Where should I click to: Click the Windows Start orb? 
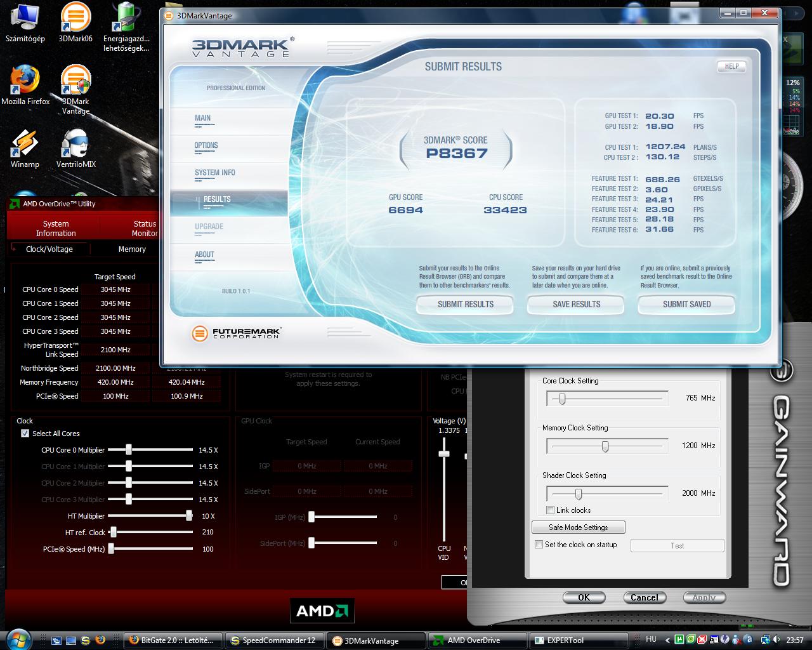(x=18, y=639)
